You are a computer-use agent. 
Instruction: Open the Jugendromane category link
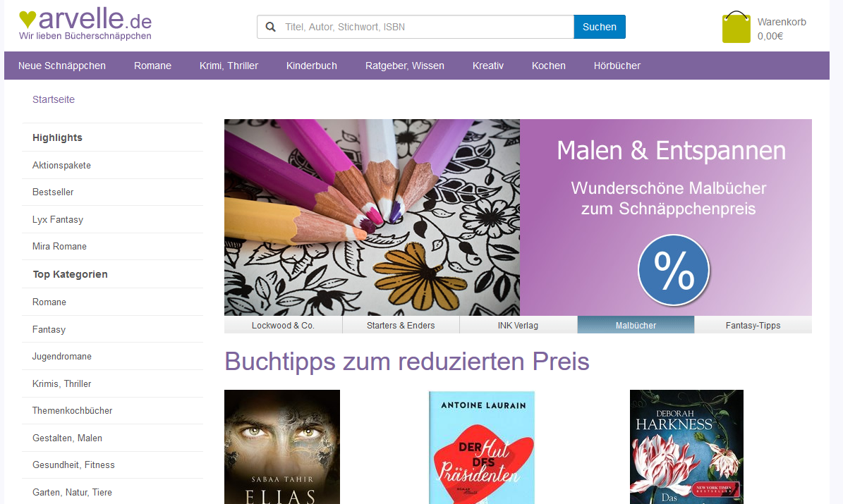pos(62,356)
